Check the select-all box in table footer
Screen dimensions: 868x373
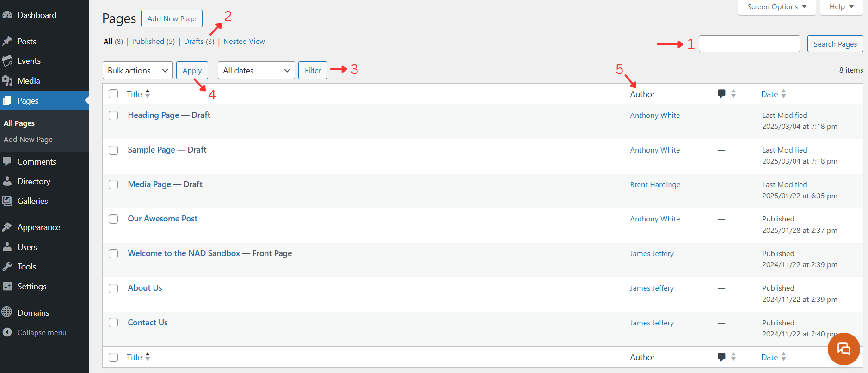(113, 357)
